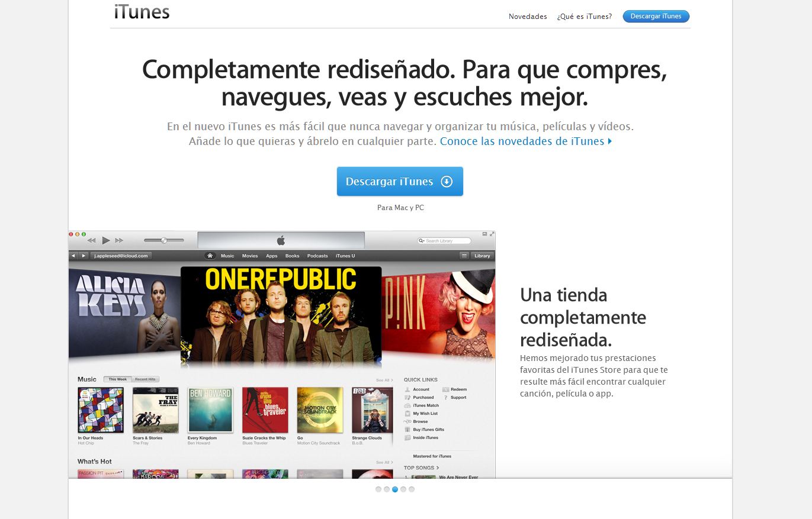Select the Recent Hits toggle
This screenshot has width=812, height=519.
[145, 379]
